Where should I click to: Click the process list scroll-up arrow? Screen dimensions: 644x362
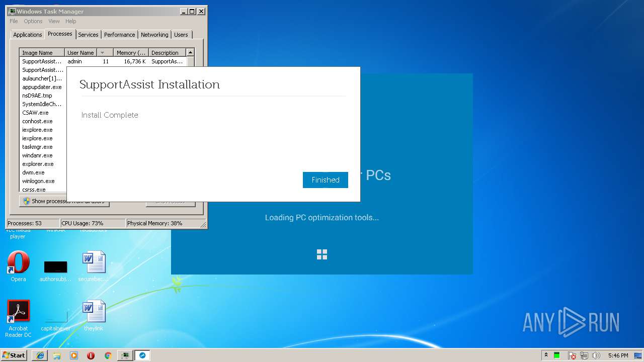point(190,52)
